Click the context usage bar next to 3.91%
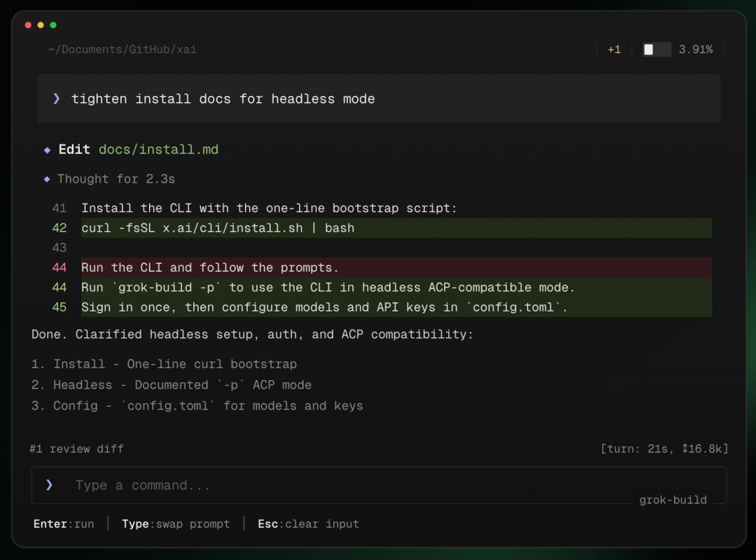 pos(657,49)
